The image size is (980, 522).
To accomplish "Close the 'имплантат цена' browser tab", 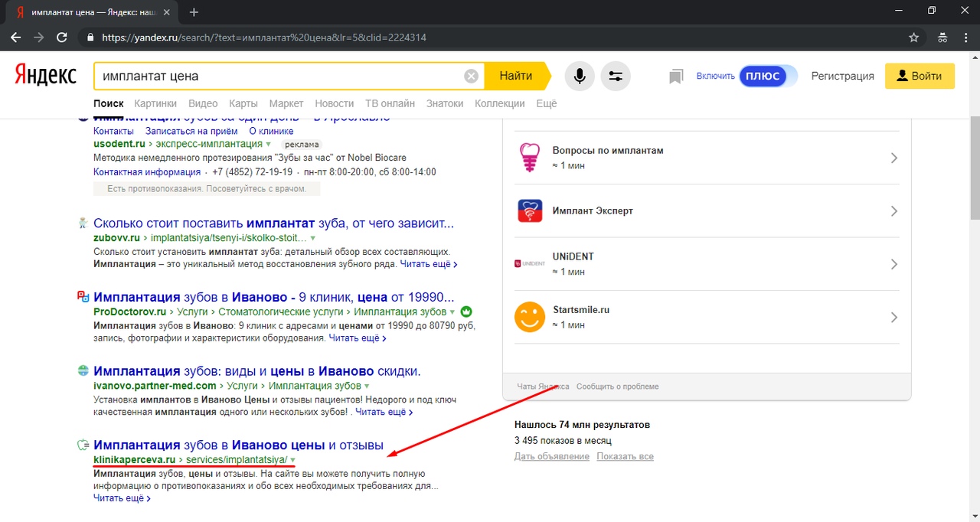I will click(x=167, y=12).
